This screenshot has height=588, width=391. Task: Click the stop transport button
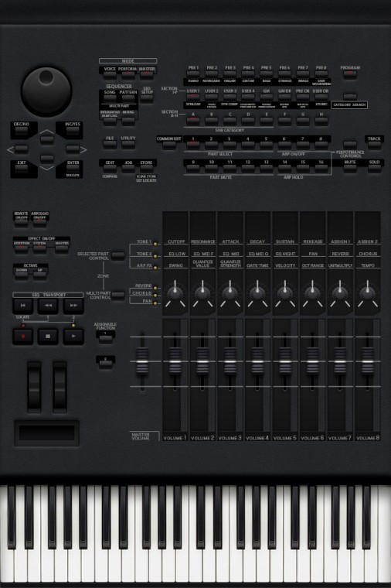48,337
